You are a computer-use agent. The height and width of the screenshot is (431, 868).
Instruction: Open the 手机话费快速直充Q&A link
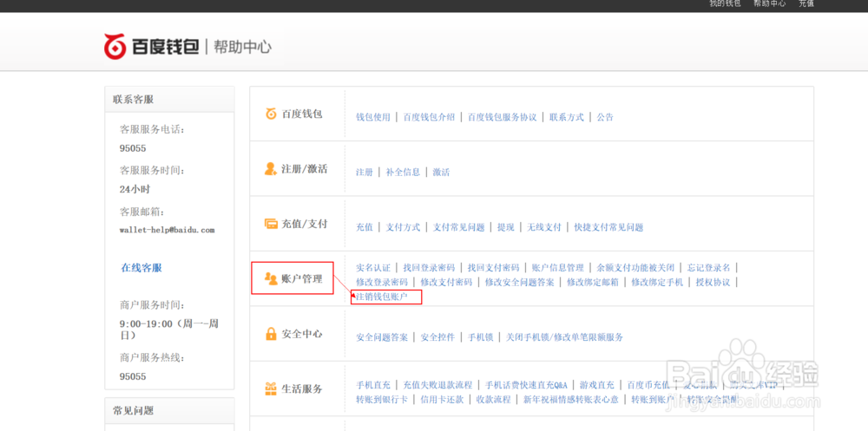(x=527, y=385)
